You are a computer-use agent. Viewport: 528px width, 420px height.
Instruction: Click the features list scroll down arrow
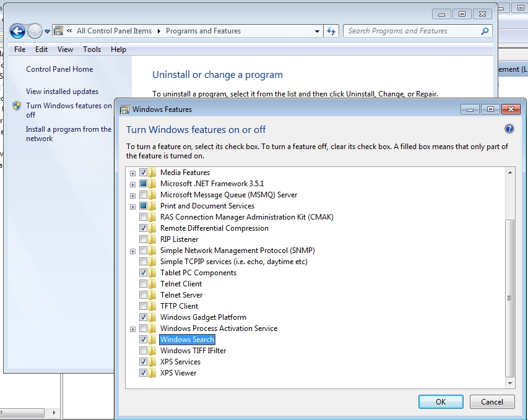click(x=510, y=384)
